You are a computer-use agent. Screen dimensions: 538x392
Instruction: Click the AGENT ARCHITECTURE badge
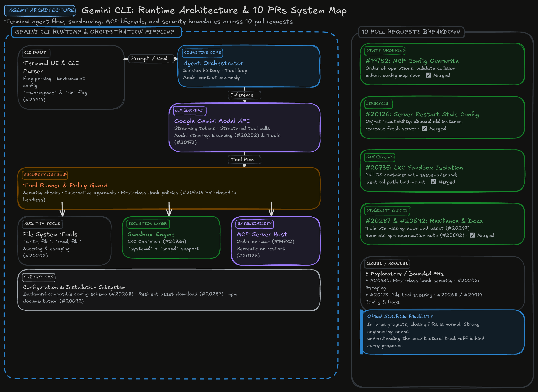[x=40, y=10]
